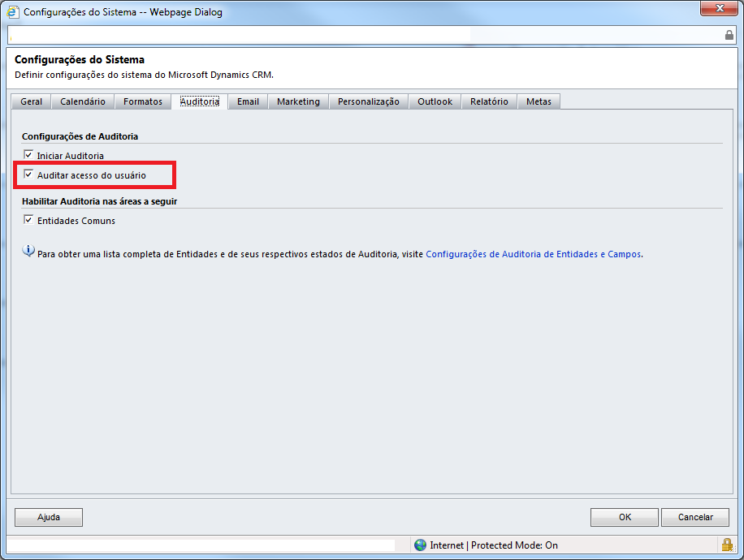
Task: Switch to the Geral tab
Action: (32, 101)
